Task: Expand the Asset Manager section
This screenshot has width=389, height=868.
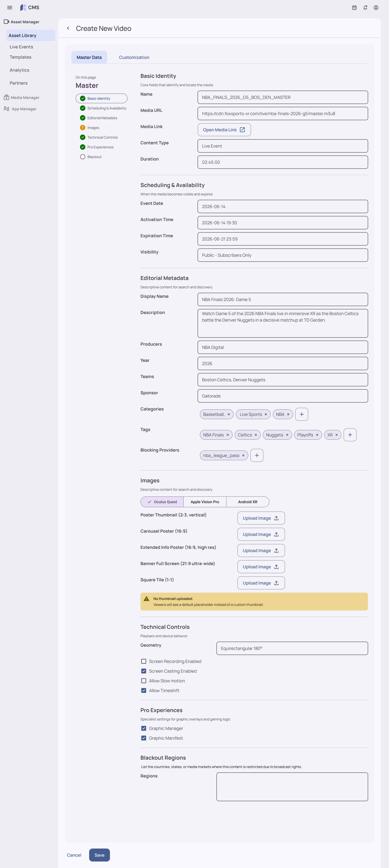Action: pos(22,22)
